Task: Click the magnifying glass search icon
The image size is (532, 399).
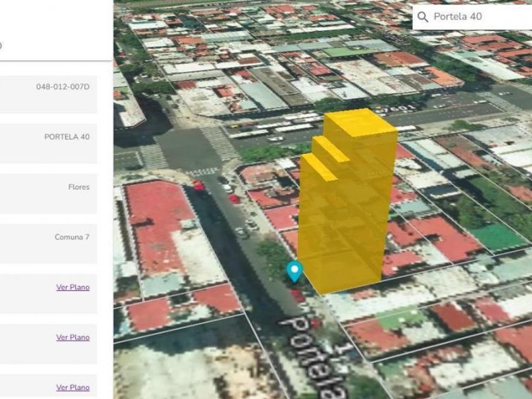Action: (x=423, y=16)
